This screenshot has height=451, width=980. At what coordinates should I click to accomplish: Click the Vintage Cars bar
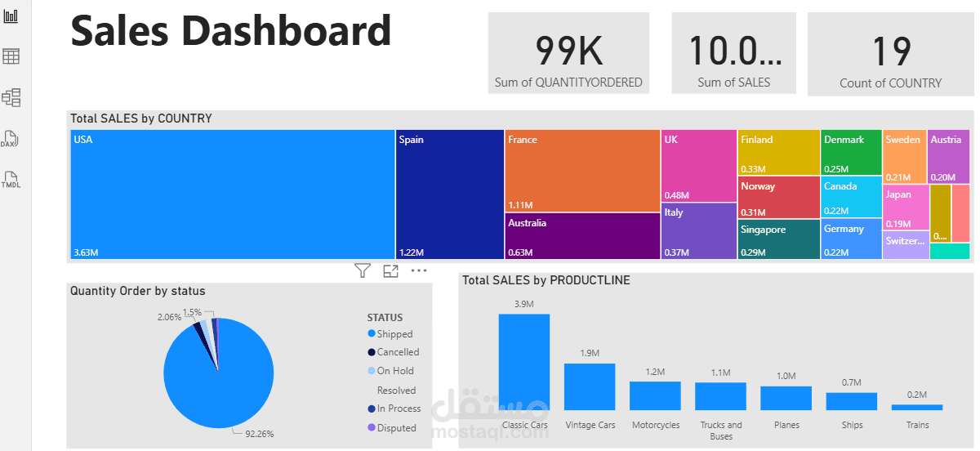point(590,386)
